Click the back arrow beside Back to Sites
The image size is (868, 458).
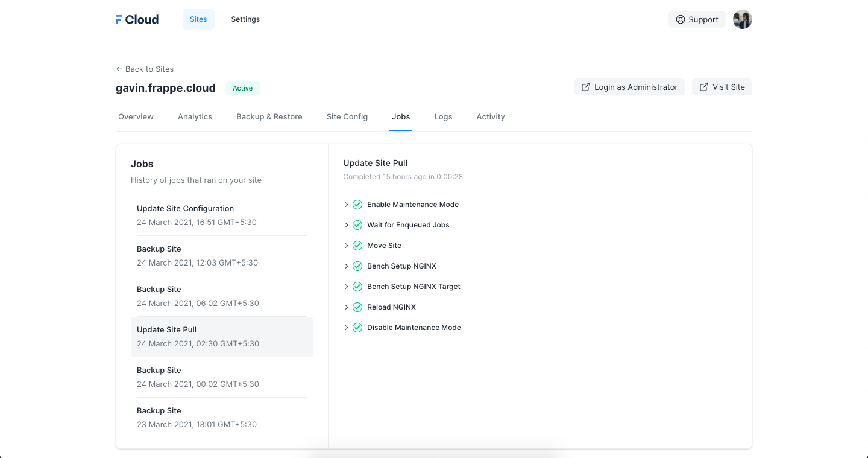pos(119,69)
